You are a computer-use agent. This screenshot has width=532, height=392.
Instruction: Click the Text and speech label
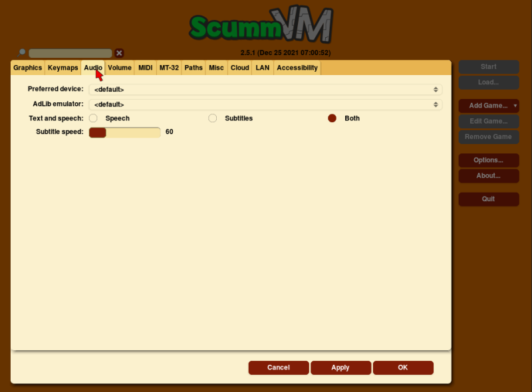(x=56, y=118)
